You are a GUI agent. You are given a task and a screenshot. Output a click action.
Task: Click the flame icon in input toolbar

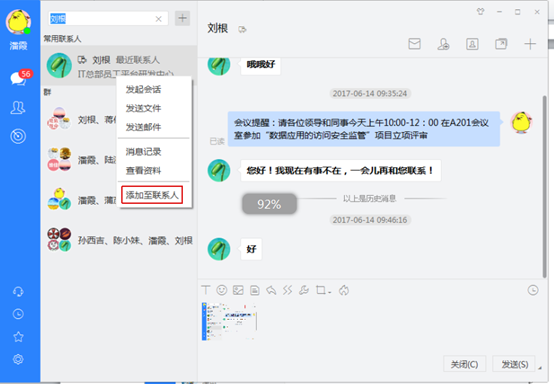pos(344,290)
